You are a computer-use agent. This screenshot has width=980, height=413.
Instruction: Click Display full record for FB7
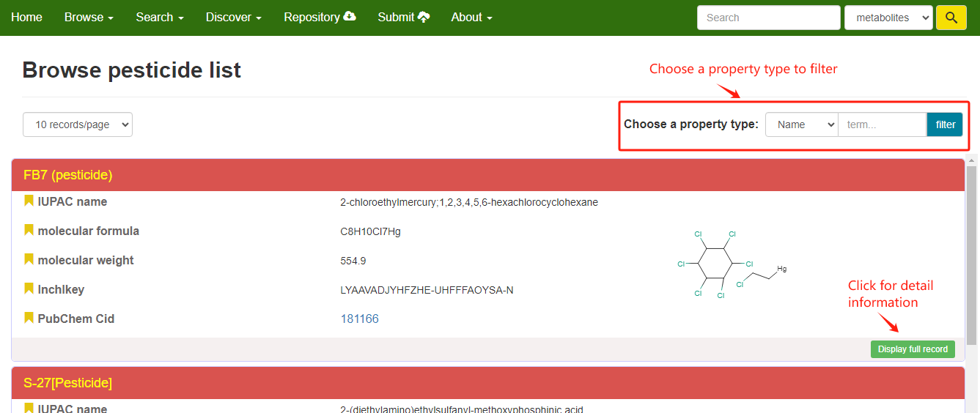(x=913, y=349)
